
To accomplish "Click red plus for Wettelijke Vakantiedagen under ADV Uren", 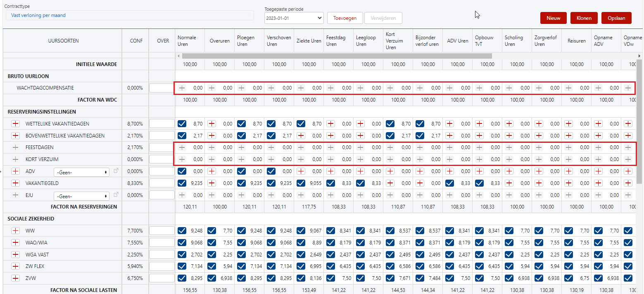I will point(449,123).
